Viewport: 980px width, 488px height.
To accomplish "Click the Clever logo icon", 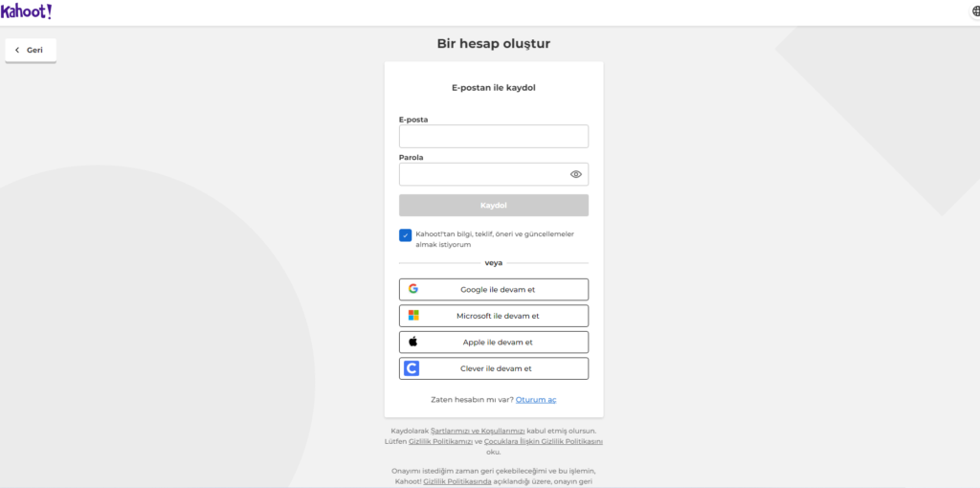I will coord(412,368).
